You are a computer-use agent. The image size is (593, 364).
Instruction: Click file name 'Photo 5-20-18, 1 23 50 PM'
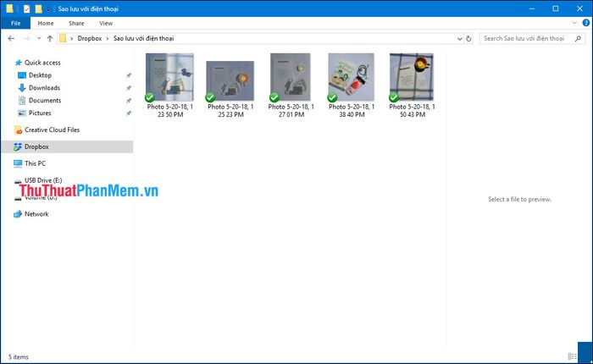(x=170, y=110)
